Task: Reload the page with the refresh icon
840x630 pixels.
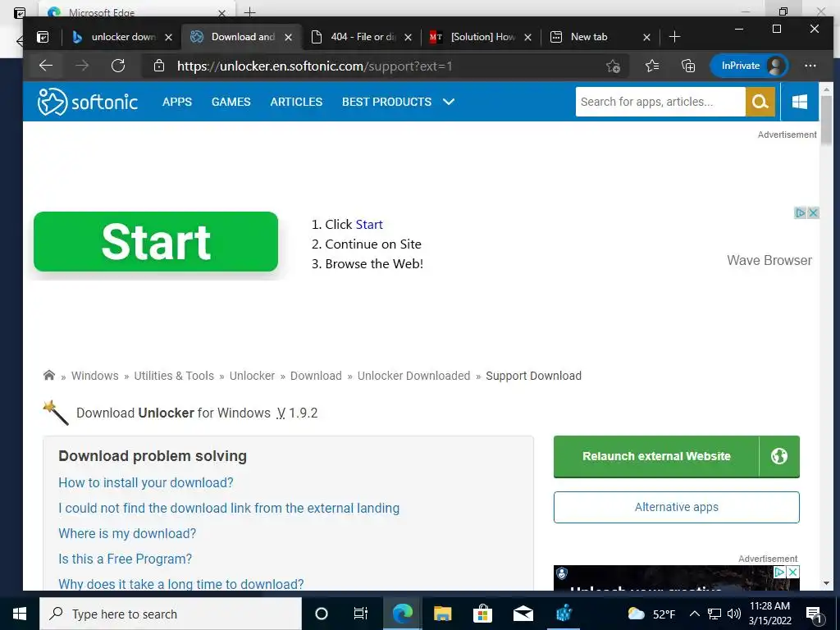Action: (118, 66)
